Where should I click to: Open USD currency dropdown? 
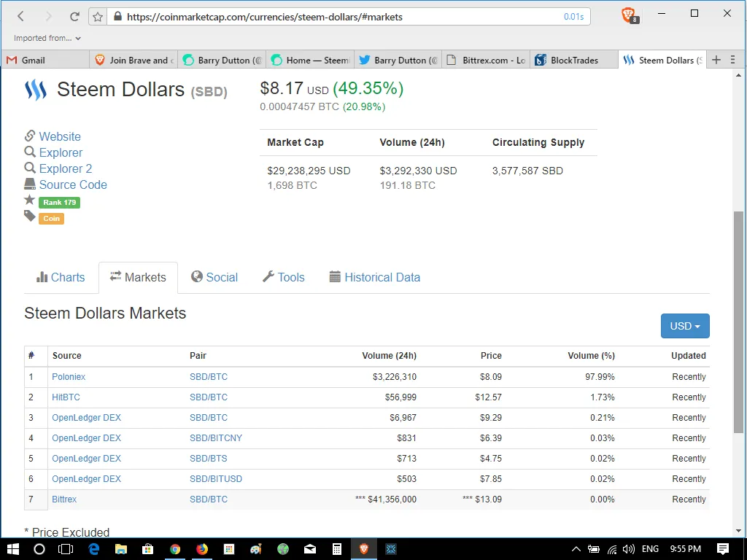point(685,326)
